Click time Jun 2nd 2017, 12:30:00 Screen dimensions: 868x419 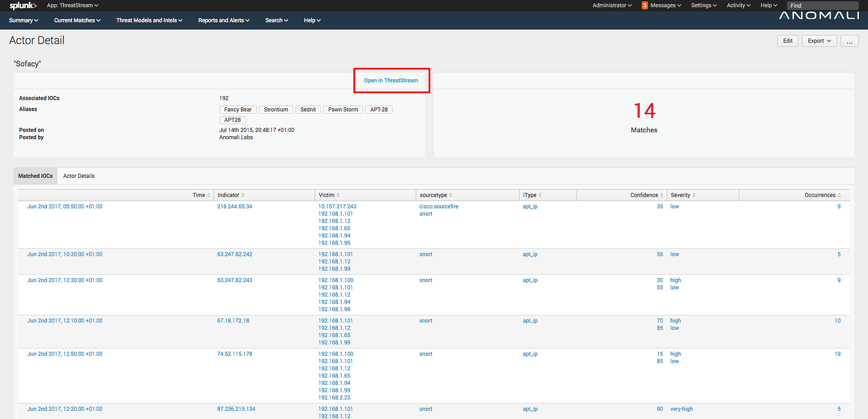(65, 280)
